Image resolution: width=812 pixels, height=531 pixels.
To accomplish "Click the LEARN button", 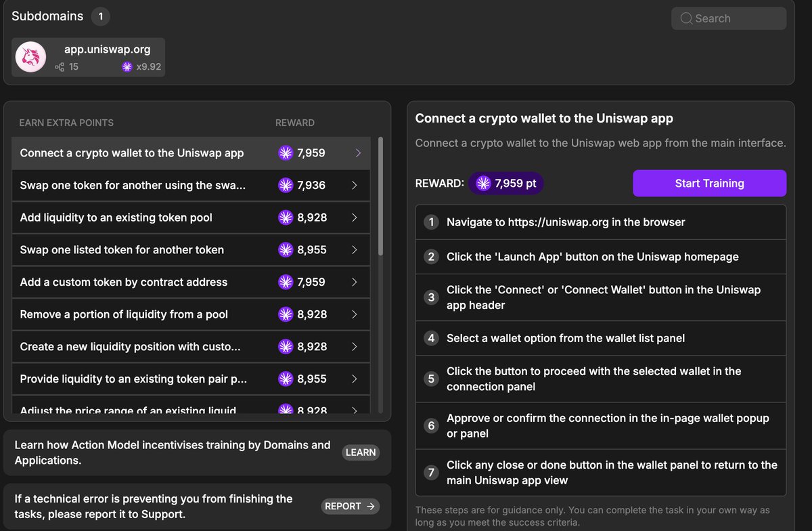I will (361, 452).
